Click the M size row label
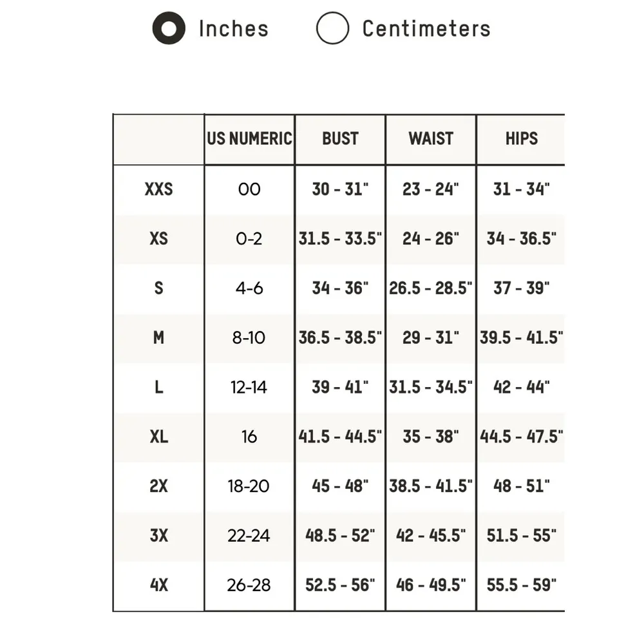The width and height of the screenshot is (644, 644). pos(158,337)
